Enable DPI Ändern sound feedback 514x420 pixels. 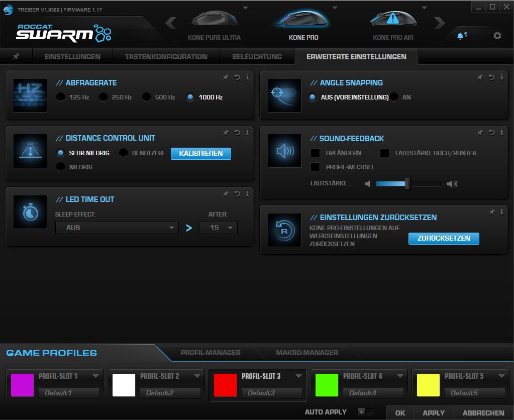[x=315, y=153]
